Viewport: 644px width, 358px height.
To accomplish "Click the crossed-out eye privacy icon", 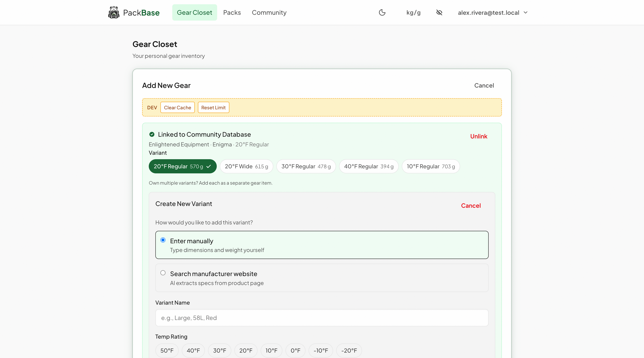I will [x=439, y=12].
